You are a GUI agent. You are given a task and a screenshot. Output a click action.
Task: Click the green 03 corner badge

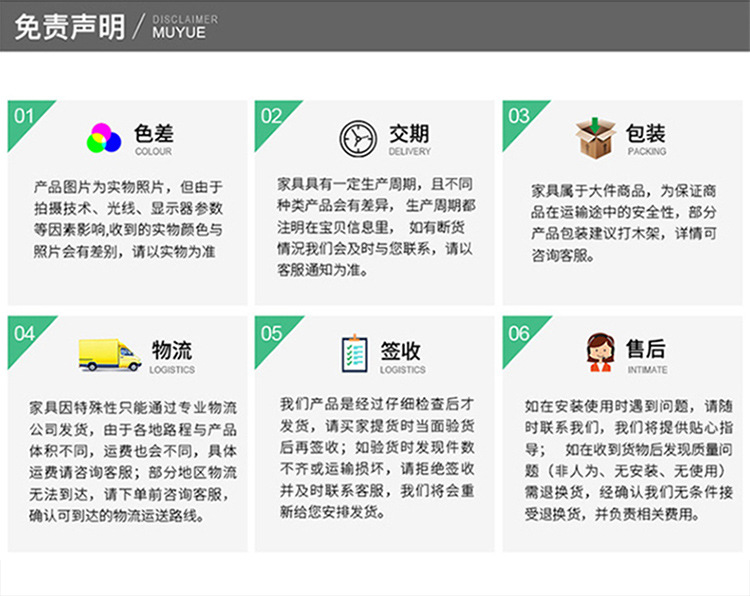[x=519, y=118]
